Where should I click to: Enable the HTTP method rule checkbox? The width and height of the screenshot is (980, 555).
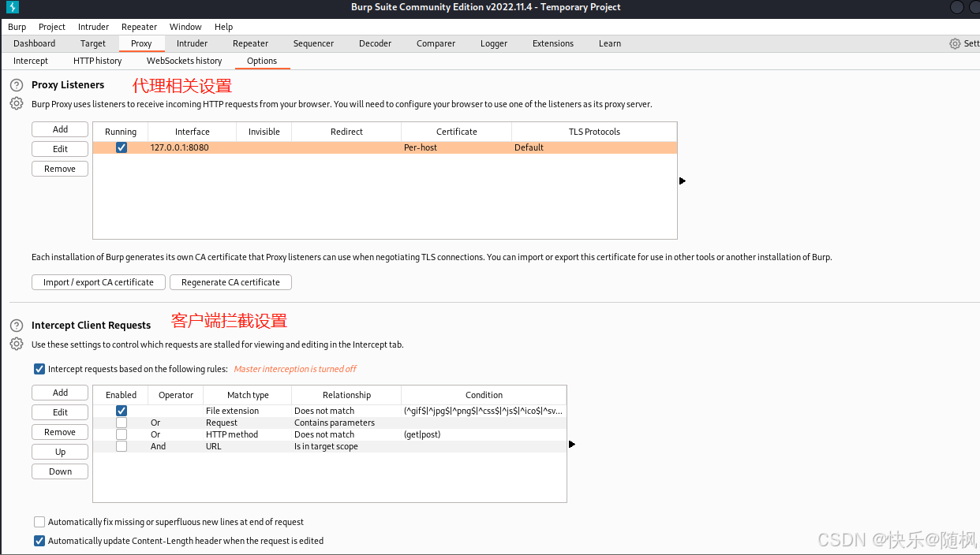(121, 434)
